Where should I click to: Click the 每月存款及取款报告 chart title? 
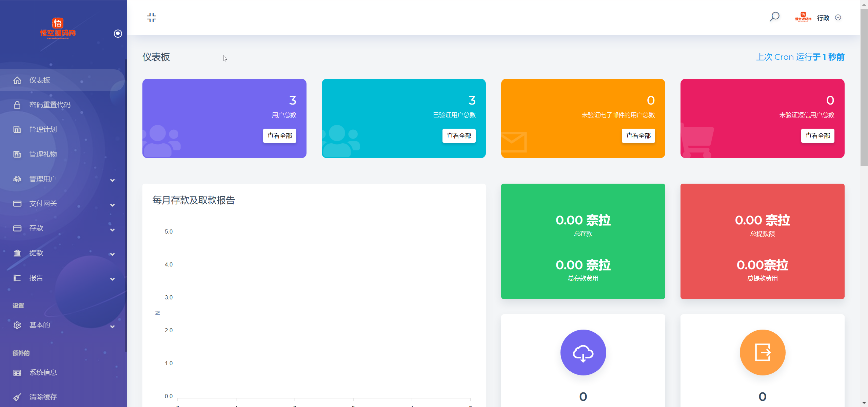tap(194, 200)
